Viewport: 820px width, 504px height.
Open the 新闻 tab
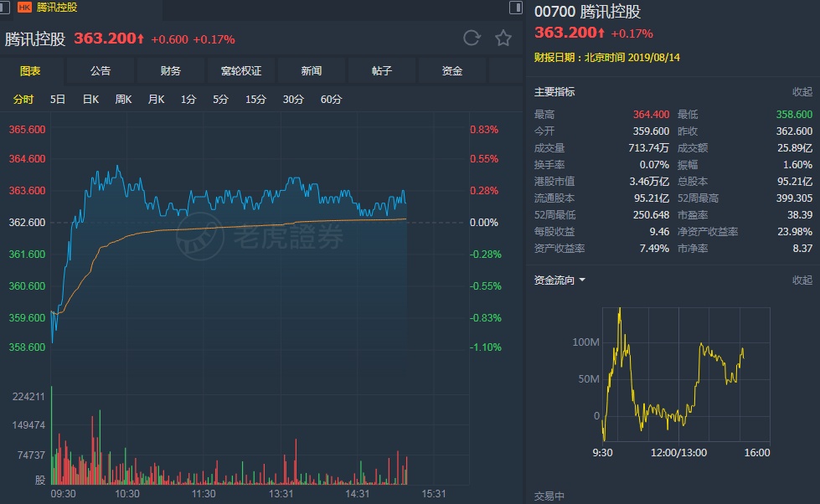tap(311, 70)
